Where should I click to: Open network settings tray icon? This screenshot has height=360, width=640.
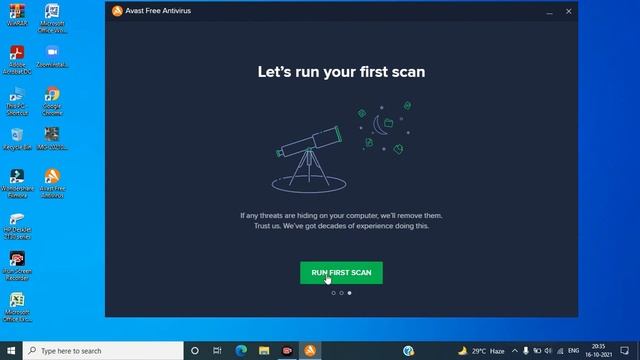pos(560,351)
